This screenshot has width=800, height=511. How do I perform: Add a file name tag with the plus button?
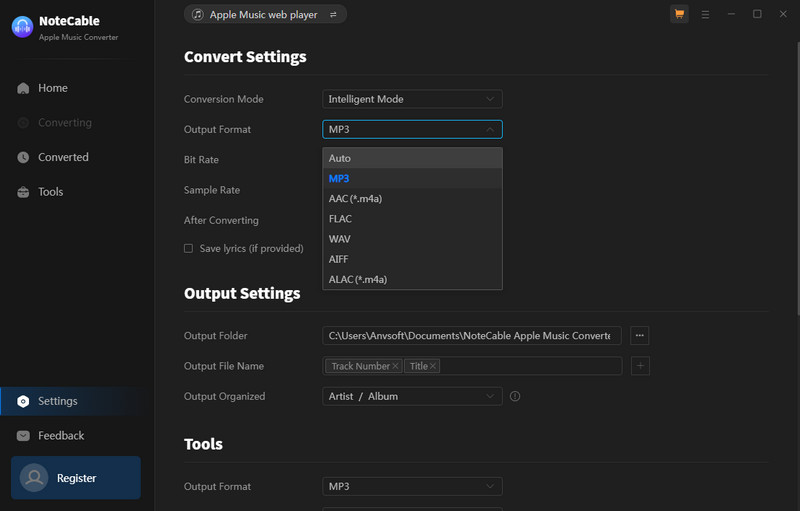pos(640,366)
